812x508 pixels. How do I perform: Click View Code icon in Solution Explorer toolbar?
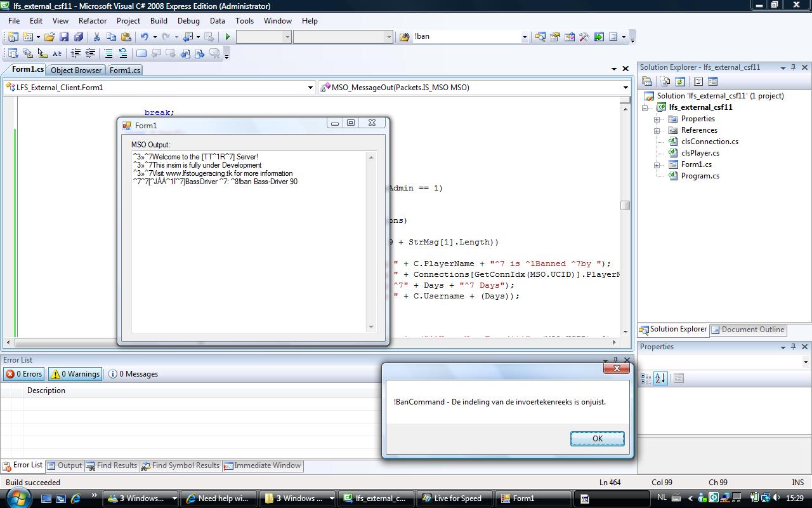698,81
